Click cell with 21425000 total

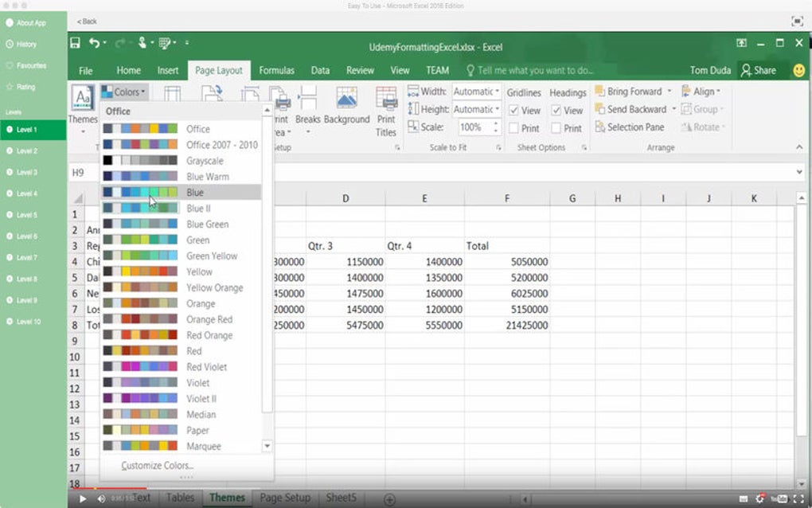pyautogui.click(x=507, y=325)
